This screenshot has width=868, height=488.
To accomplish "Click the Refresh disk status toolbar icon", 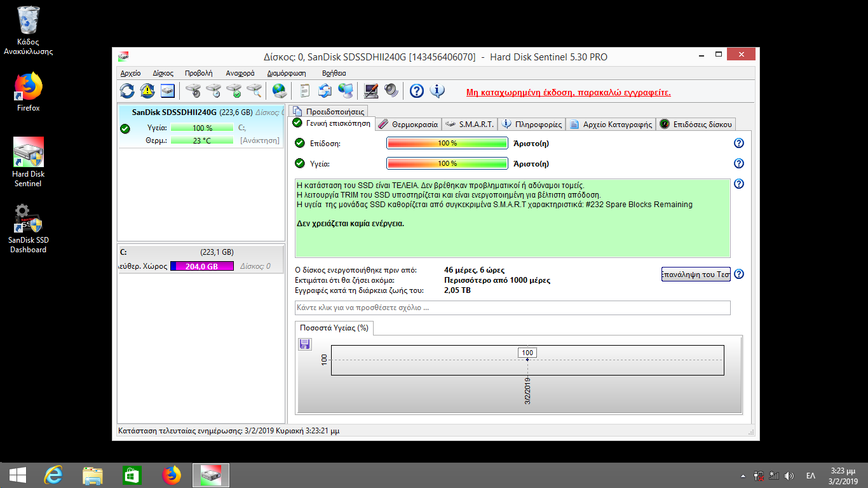I will pyautogui.click(x=127, y=91).
